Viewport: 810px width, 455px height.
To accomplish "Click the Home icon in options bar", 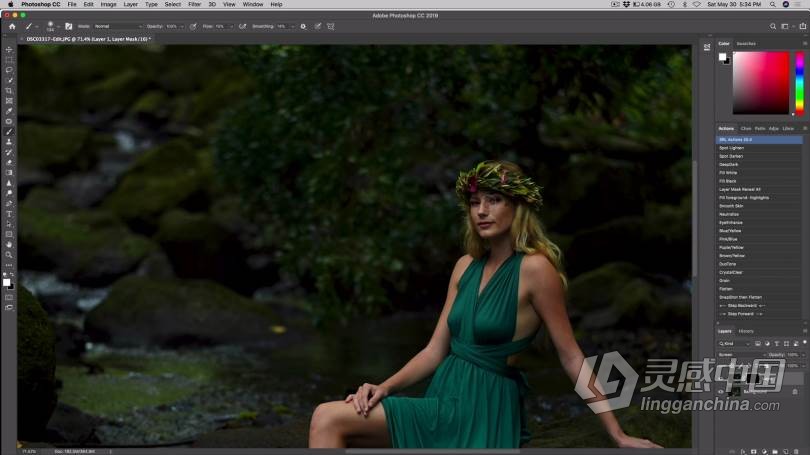I will pos(12,26).
